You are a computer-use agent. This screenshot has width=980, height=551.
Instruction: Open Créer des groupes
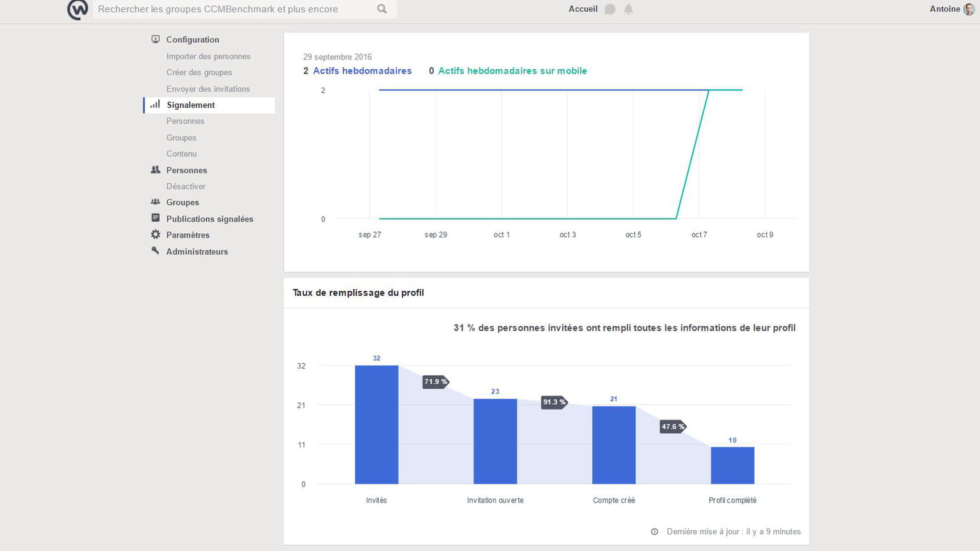pyautogui.click(x=199, y=72)
